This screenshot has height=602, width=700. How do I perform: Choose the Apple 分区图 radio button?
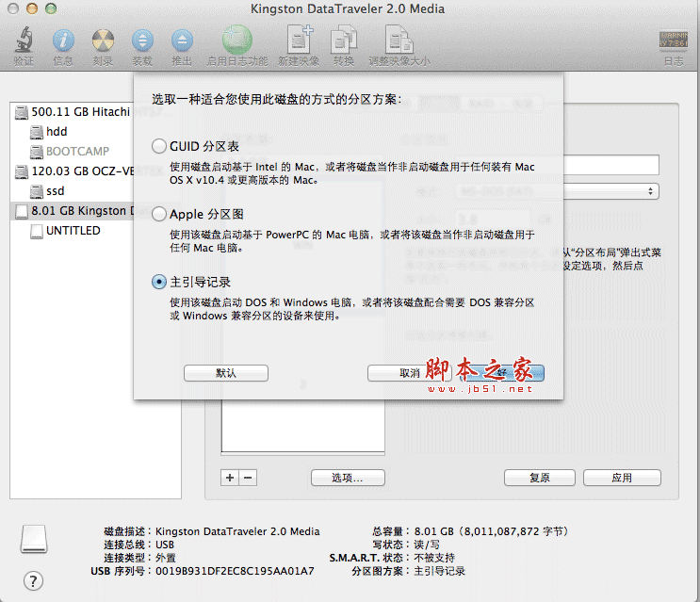(x=159, y=214)
